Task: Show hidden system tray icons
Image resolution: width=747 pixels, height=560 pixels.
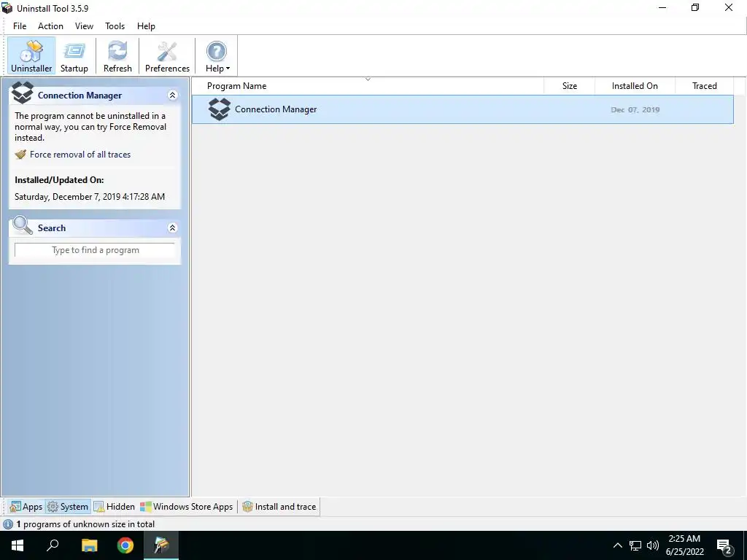Action: [x=617, y=545]
